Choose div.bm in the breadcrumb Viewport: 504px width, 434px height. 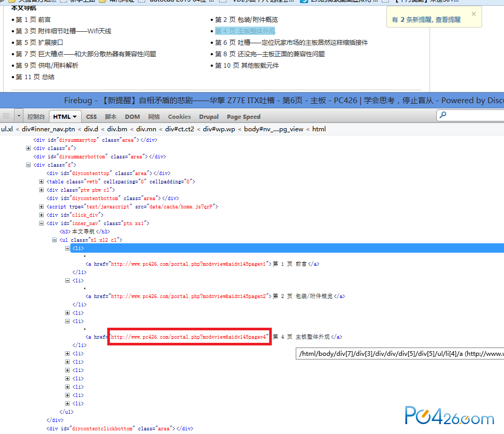(117, 129)
